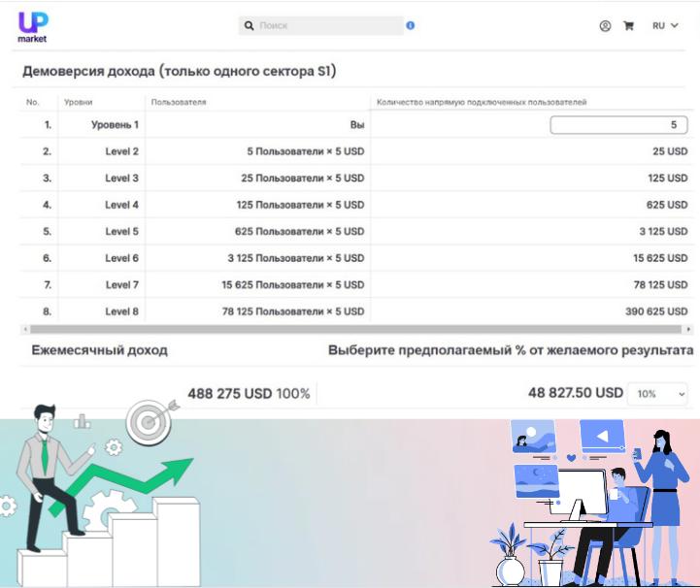Click the Уровни column header

pyautogui.click(x=79, y=102)
